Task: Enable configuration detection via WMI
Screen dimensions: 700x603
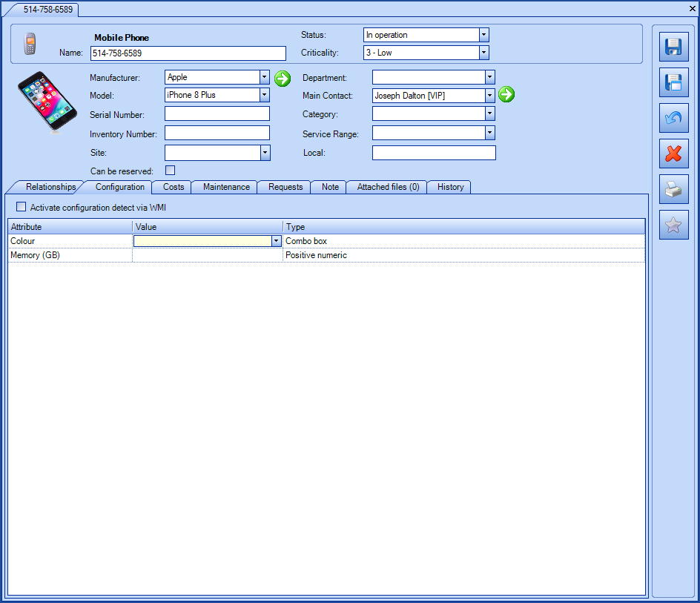Action: (x=21, y=206)
